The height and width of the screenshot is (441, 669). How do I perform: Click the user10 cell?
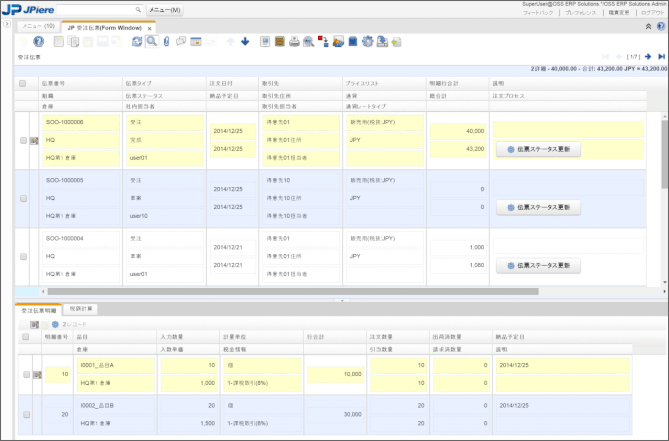click(x=165, y=216)
